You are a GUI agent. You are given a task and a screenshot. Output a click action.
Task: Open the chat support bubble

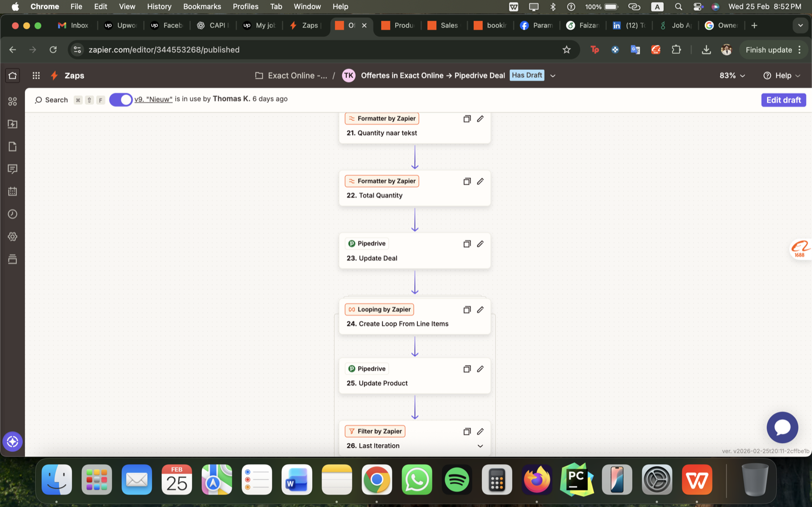[x=782, y=427]
